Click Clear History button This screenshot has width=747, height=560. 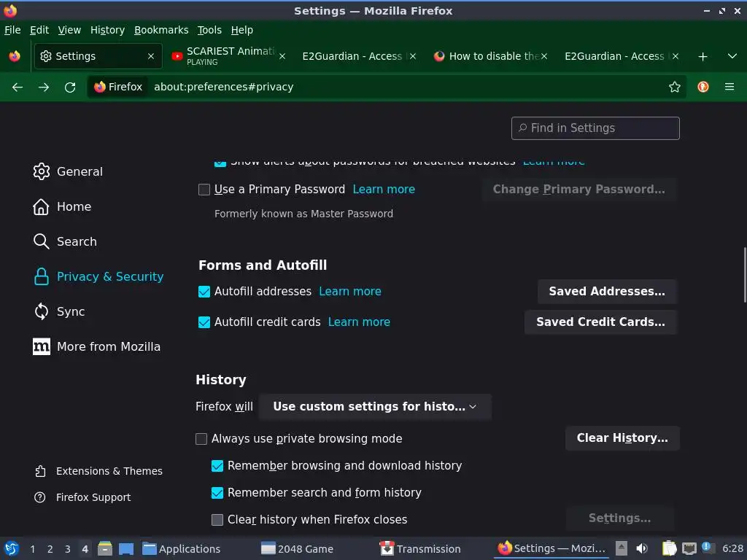click(x=622, y=438)
